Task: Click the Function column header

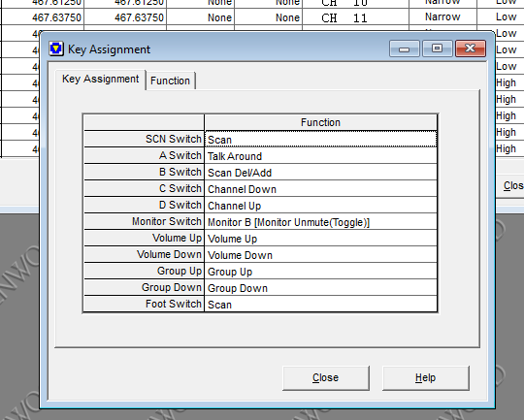Action: 320,122
